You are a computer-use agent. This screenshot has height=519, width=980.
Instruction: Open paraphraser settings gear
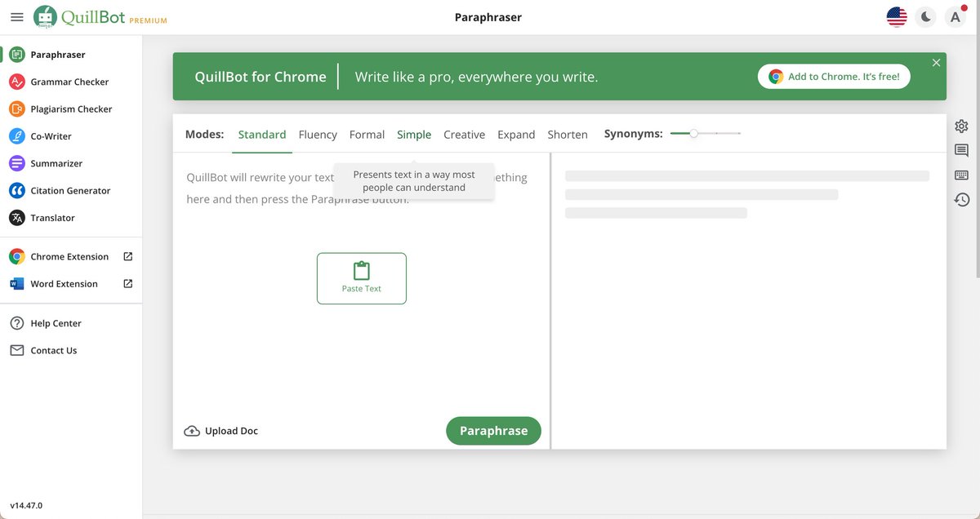click(x=961, y=126)
